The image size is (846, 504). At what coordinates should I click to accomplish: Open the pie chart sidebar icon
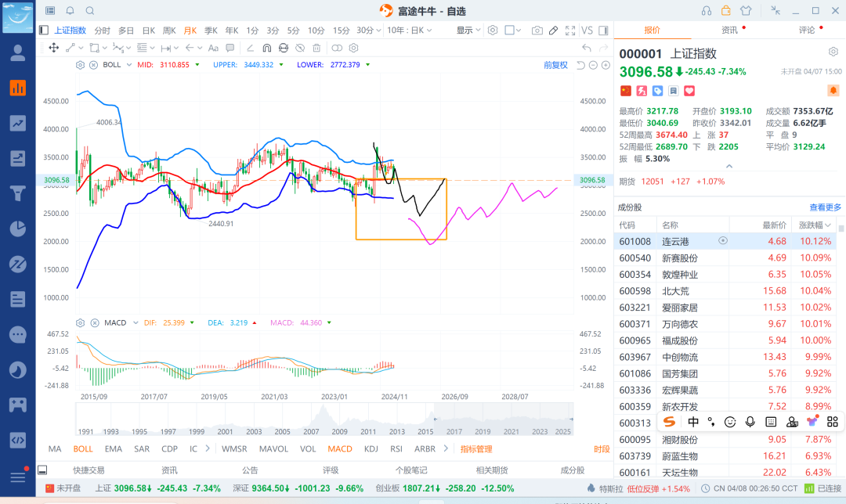pos(18,229)
